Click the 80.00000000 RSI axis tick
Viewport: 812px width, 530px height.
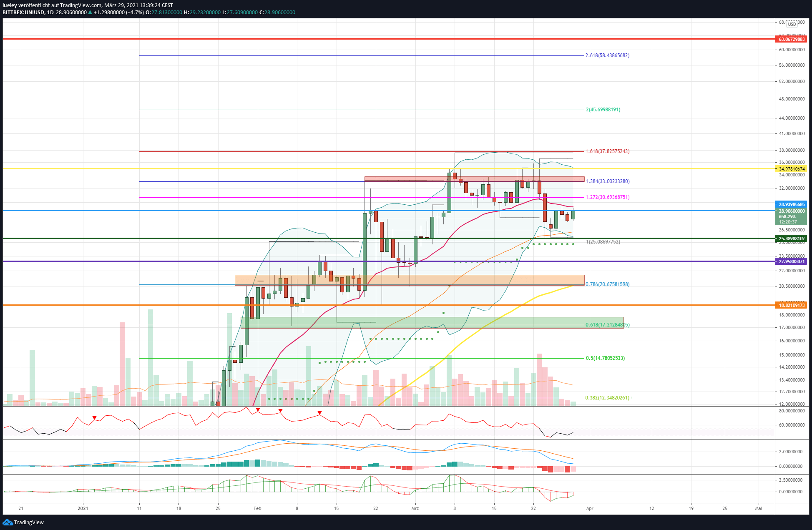point(792,411)
